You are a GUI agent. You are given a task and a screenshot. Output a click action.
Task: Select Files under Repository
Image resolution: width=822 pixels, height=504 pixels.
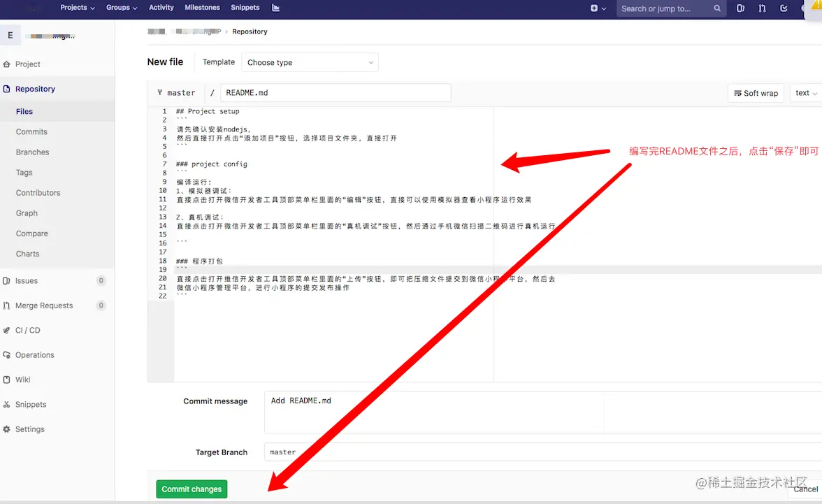pos(24,111)
